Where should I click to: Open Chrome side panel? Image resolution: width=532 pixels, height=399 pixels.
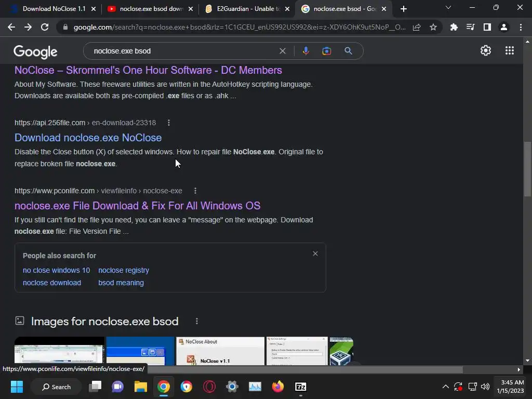(487, 27)
